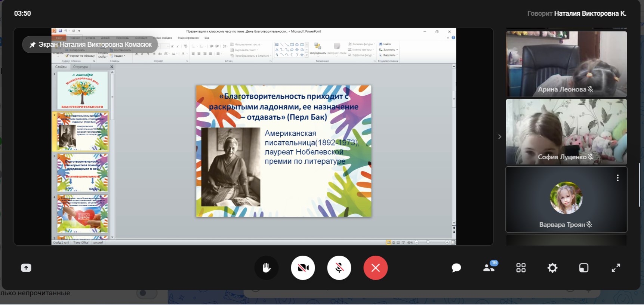644x305 pixels.
Task: Click zoom in plus in PowerPoint status bar
Action: pyautogui.click(x=447, y=242)
